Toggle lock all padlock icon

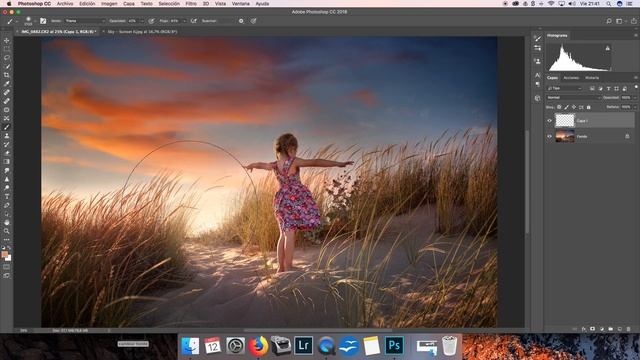(589, 107)
